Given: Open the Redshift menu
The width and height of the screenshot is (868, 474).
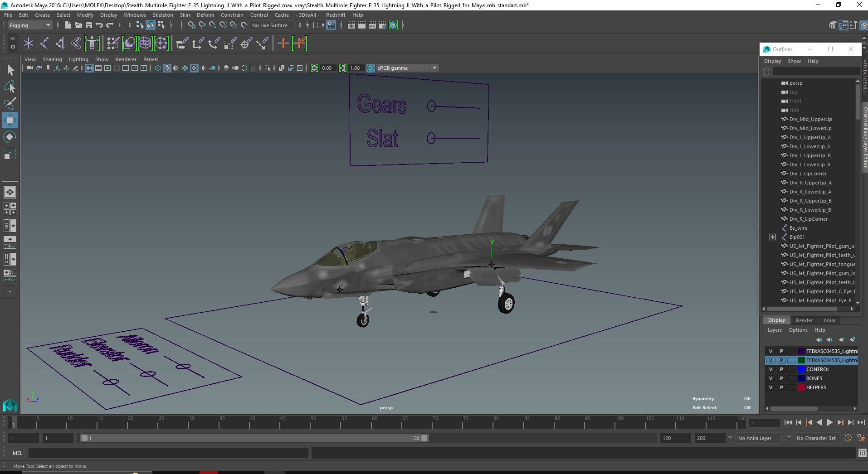Looking at the screenshot, I should (x=336, y=15).
